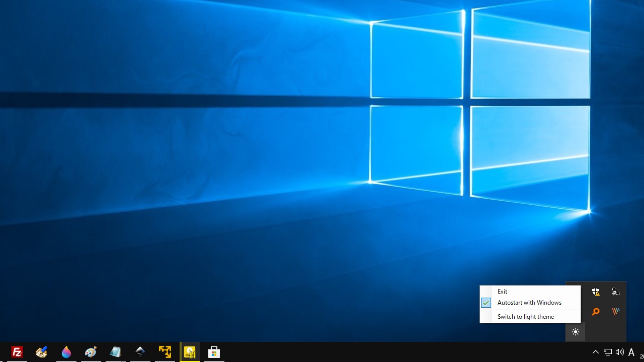This screenshot has width=644, height=362.
Task: Switch to the yellow Play app on taskbar
Action: point(190,352)
